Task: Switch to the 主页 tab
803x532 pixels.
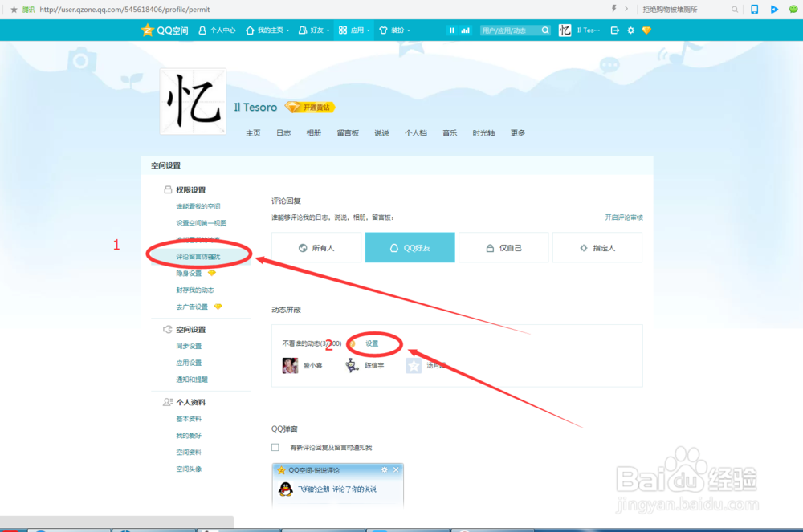Action: point(253,133)
